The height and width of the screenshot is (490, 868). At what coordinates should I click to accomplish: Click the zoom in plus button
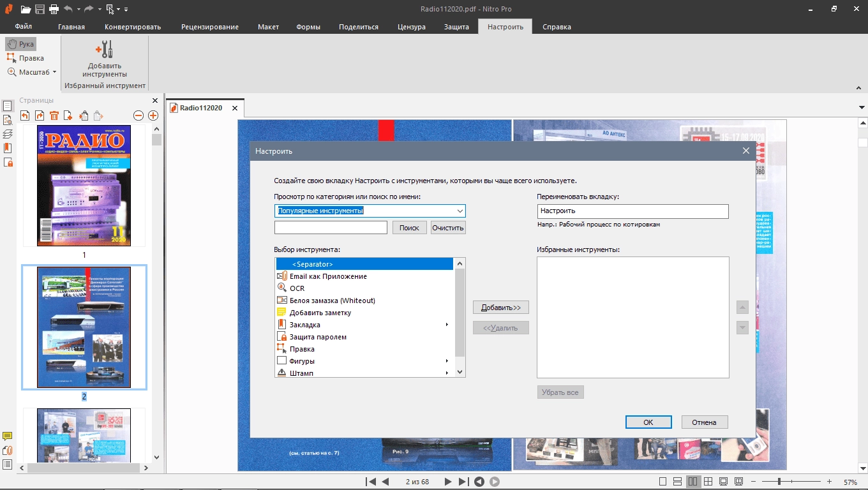829,482
